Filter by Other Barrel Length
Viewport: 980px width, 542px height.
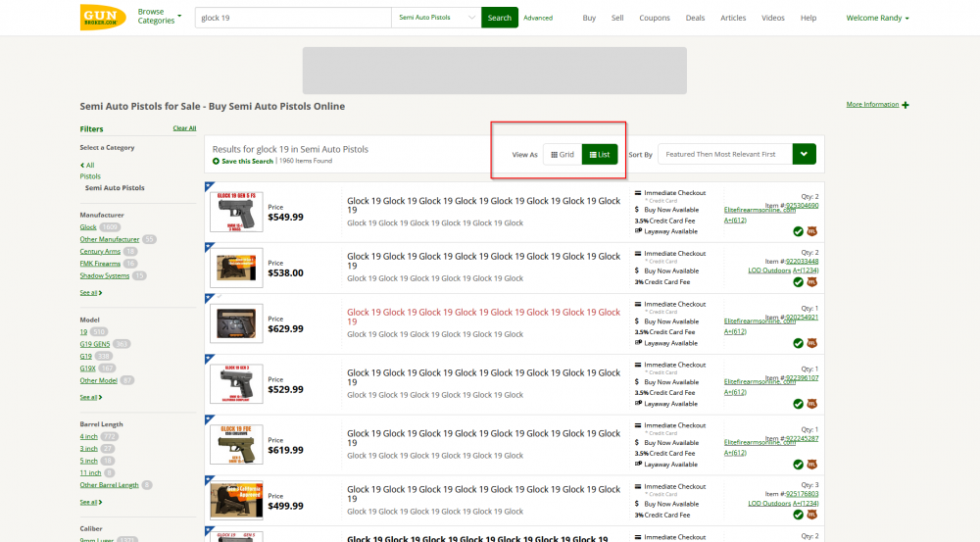coord(110,485)
